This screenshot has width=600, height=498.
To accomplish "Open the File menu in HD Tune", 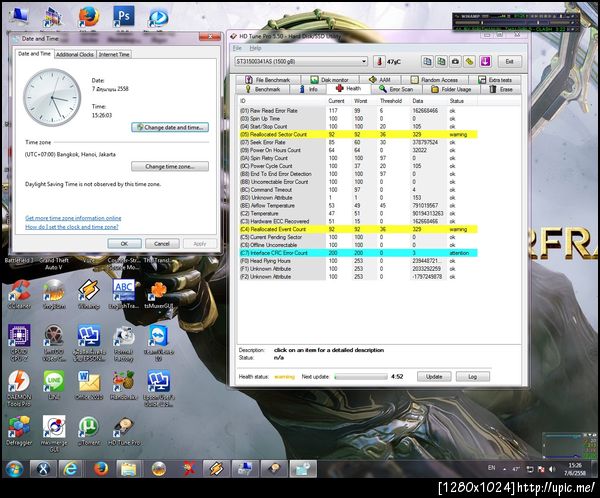I will tap(237, 48).
